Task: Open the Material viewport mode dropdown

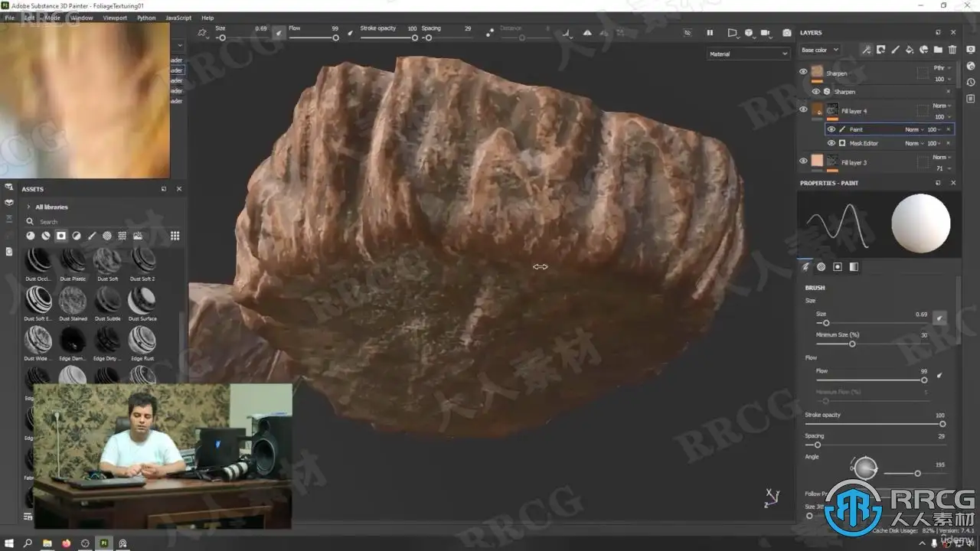Action: (x=747, y=54)
